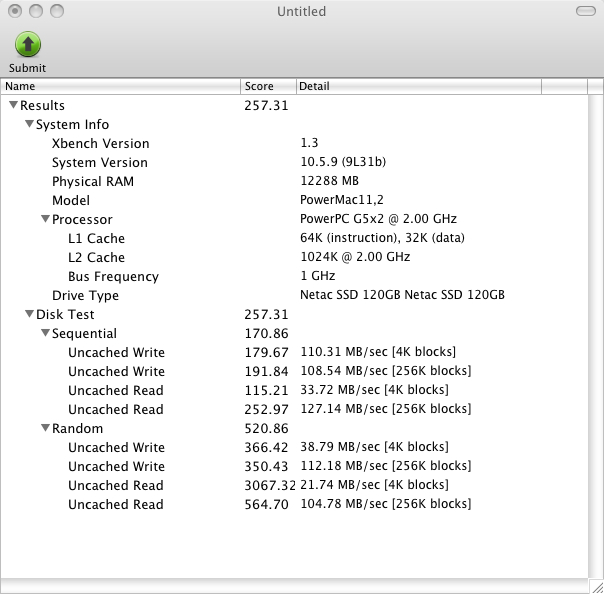The width and height of the screenshot is (604, 594).
Task: Click the Netac SSD 120GB drive text
Action: (402, 295)
